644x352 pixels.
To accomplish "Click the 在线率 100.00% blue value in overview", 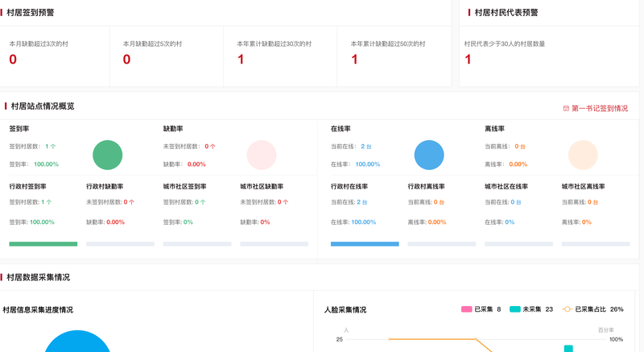I will (368, 164).
